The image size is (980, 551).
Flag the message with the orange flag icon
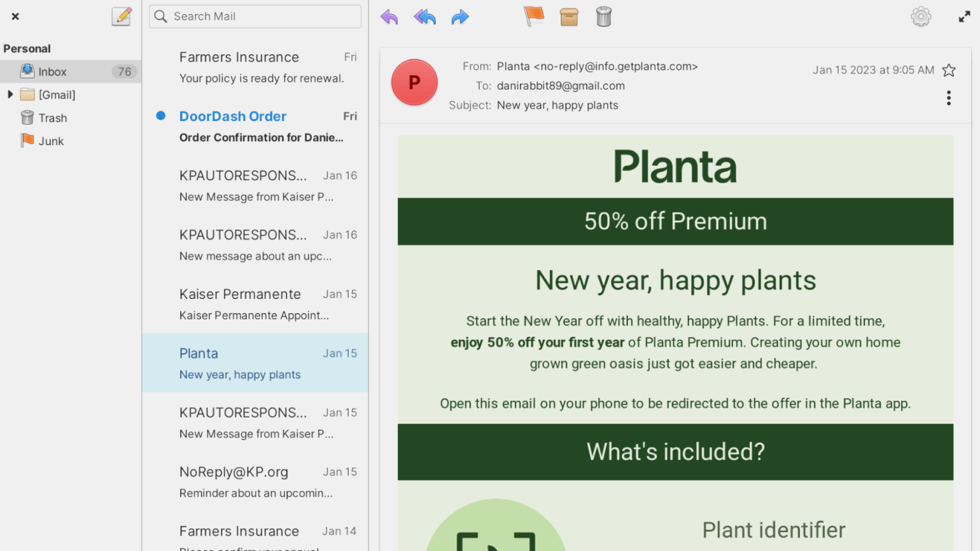534,17
